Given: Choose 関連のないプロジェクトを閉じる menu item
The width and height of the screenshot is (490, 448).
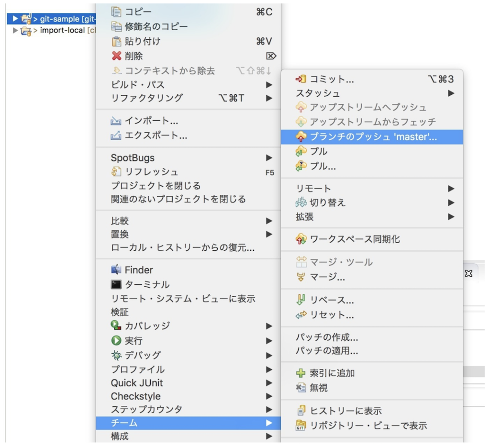Looking at the screenshot, I should coord(189,199).
